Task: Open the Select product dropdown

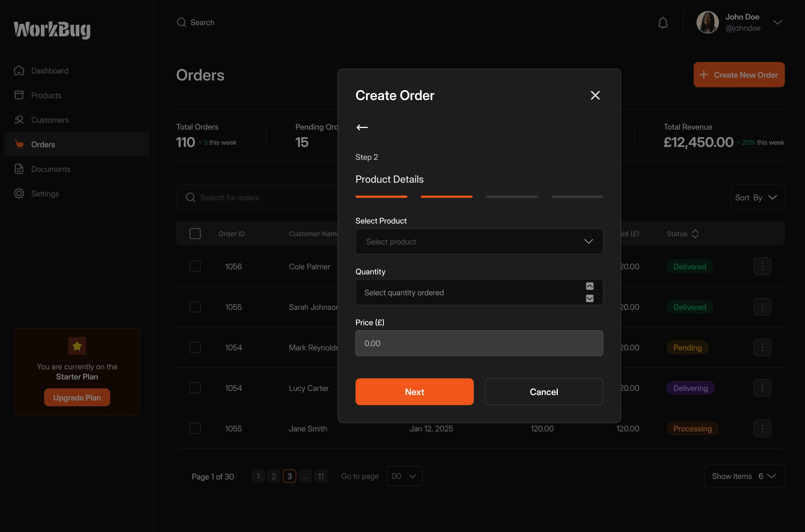Action: pos(479,242)
